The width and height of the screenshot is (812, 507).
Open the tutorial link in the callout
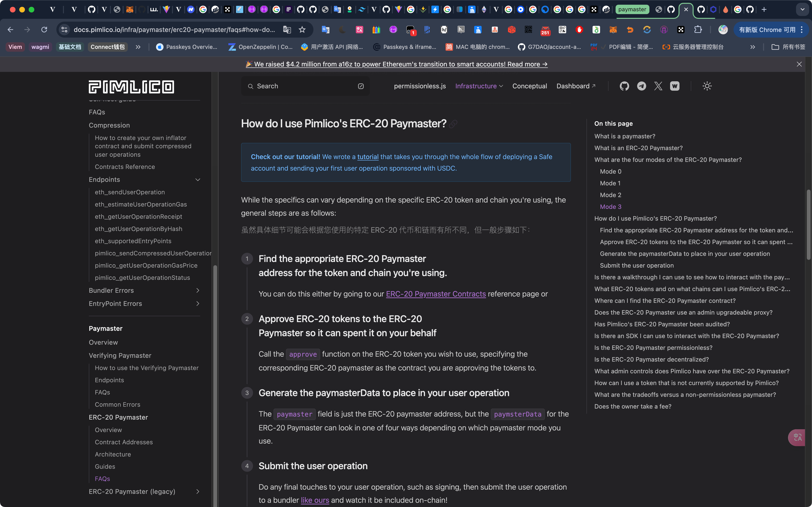(x=368, y=157)
